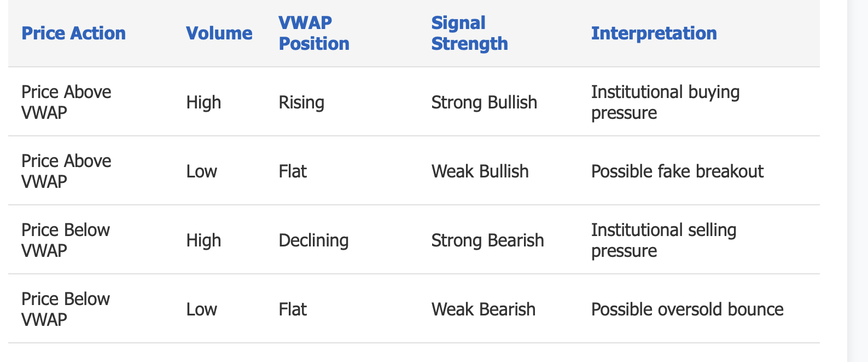Click High volume in first row
868x362 pixels.
point(203,102)
